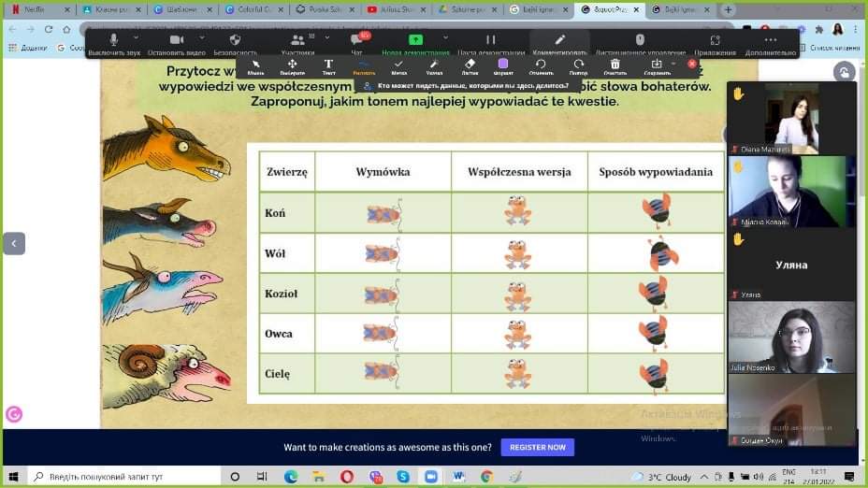Expand video options arrow next to camera

201,37
